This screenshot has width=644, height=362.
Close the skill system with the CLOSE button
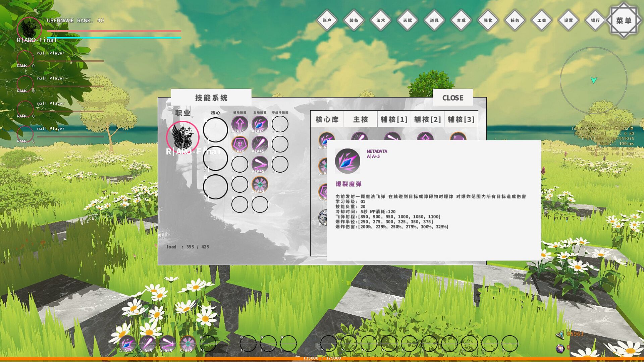coord(452,98)
